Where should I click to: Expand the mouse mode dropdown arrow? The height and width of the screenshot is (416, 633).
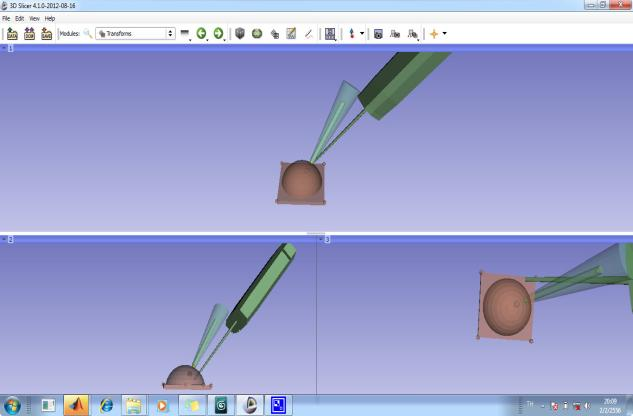click(x=362, y=33)
